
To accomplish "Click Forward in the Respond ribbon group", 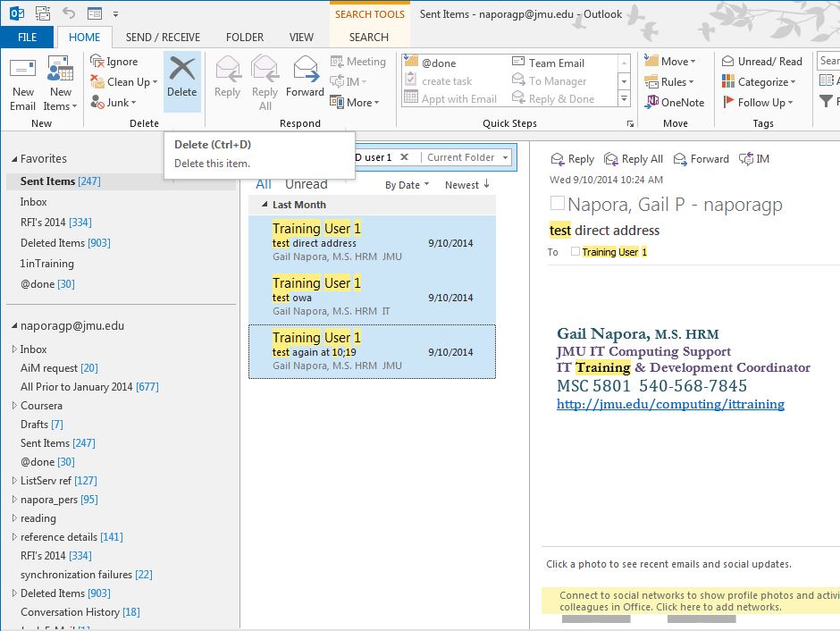I will (305, 79).
